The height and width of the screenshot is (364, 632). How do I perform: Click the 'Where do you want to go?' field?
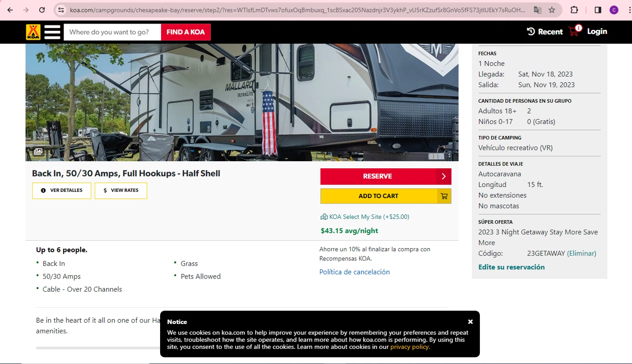click(x=112, y=32)
